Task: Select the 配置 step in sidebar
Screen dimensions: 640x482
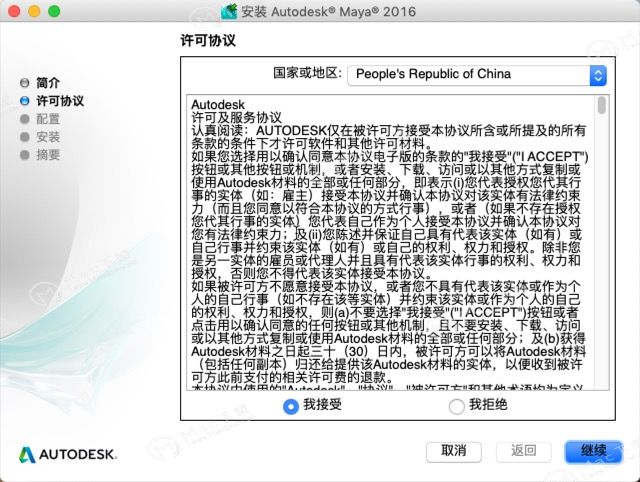Action: click(x=48, y=119)
